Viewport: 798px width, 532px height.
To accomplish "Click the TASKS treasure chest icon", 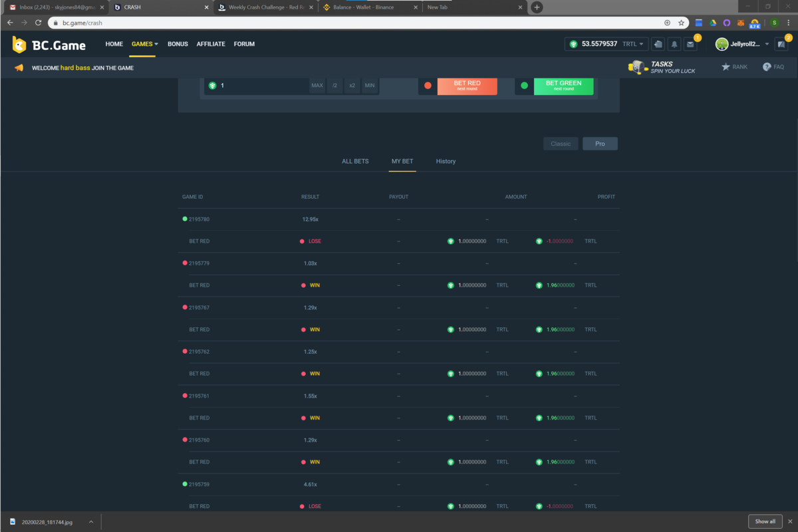I will (x=638, y=67).
